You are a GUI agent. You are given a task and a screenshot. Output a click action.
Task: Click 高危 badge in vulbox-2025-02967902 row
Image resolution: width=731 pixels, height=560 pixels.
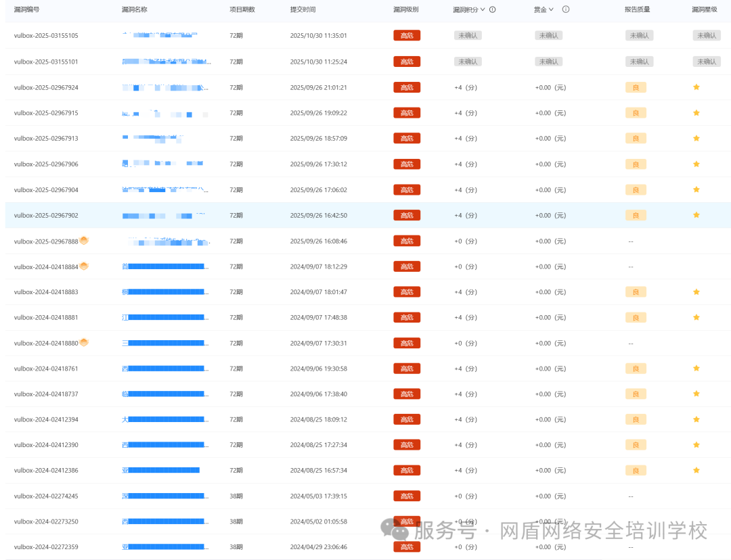pos(407,215)
